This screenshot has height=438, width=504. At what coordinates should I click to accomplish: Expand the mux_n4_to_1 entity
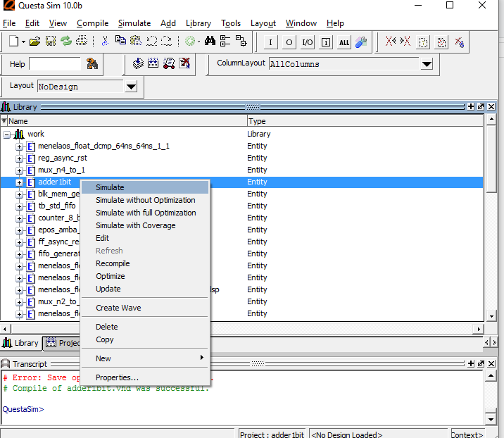point(19,170)
